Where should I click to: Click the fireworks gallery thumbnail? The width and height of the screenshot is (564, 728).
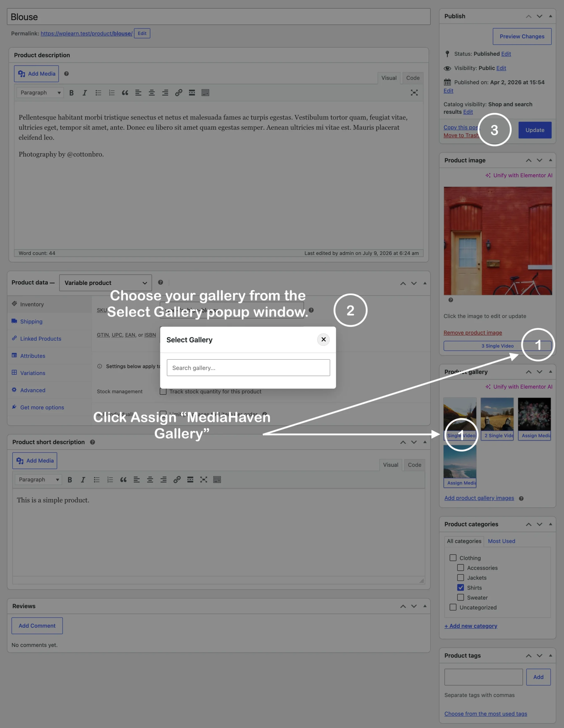click(534, 414)
